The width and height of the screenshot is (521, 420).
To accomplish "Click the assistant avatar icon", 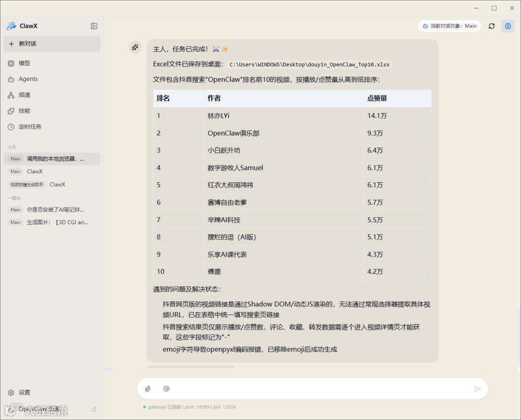I will [135, 47].
